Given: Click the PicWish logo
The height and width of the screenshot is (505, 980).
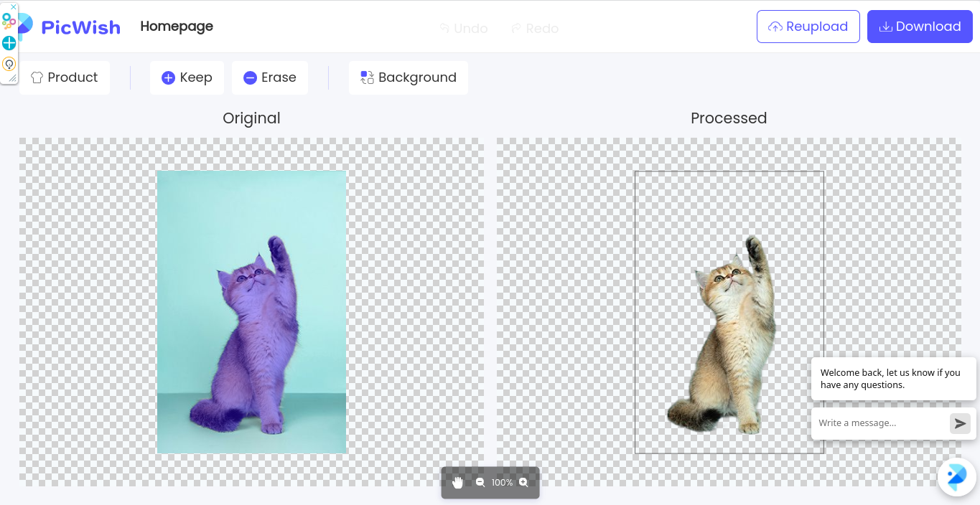Looking at the screenshot, I should pyautogui.click(x=70, y=27).
